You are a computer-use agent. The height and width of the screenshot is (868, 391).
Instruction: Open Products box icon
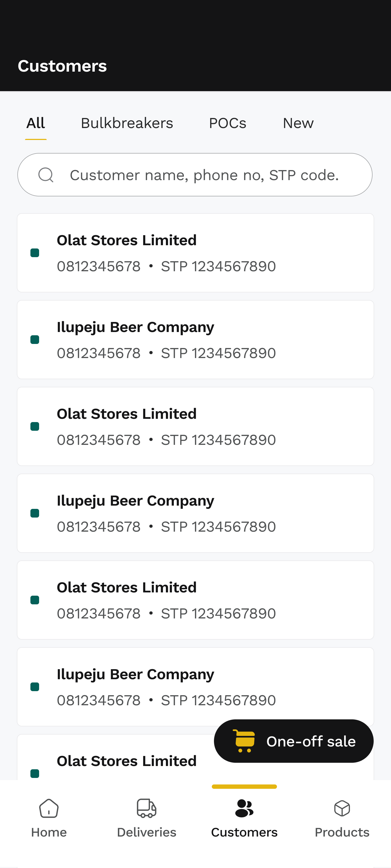[x=342, y=808]
